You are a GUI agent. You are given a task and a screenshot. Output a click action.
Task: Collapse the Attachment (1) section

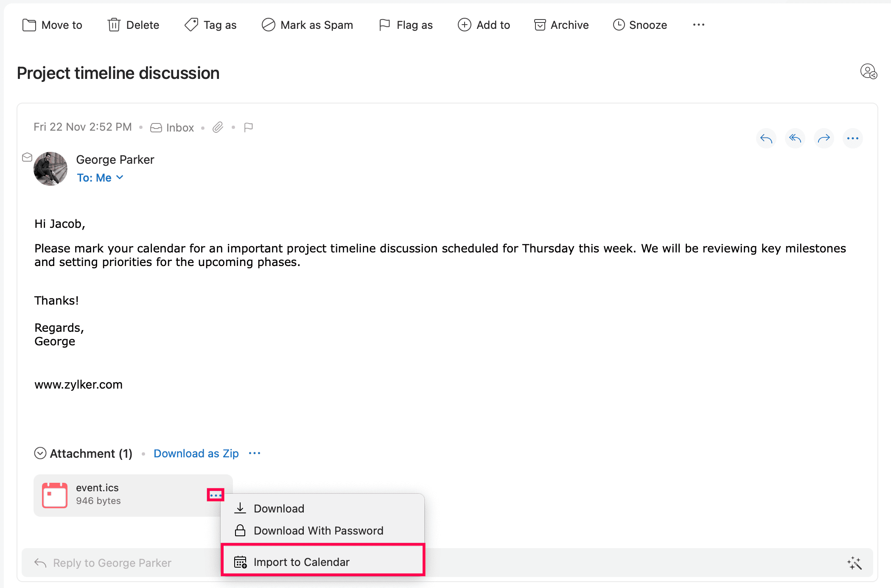click(40, 454)
